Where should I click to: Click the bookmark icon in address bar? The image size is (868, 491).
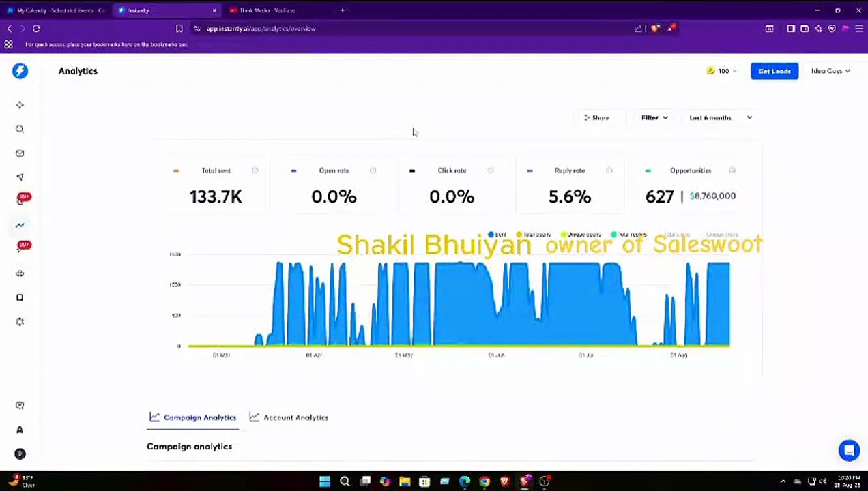pyautogui.click(x=179, y=29)
